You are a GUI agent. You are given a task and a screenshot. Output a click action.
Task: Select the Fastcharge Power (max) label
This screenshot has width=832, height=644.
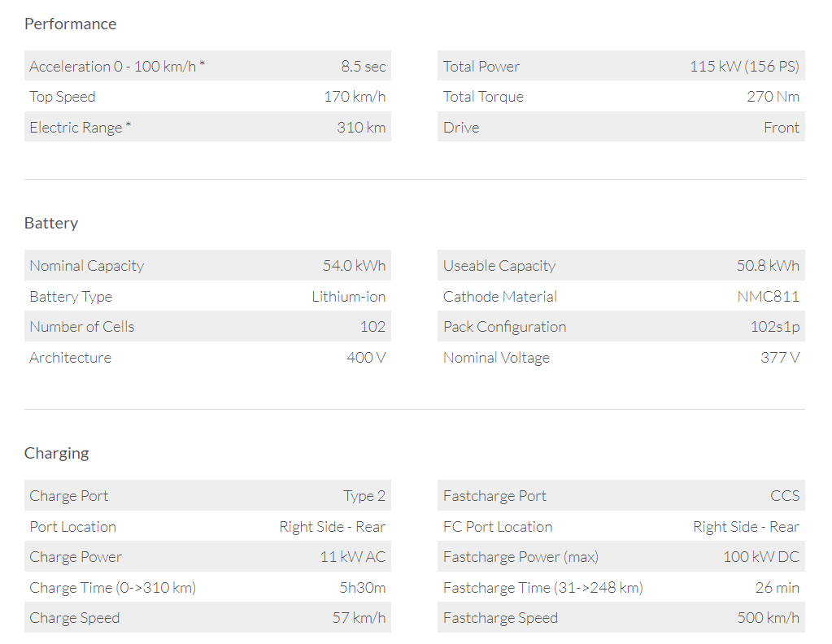tap(521, 557)
